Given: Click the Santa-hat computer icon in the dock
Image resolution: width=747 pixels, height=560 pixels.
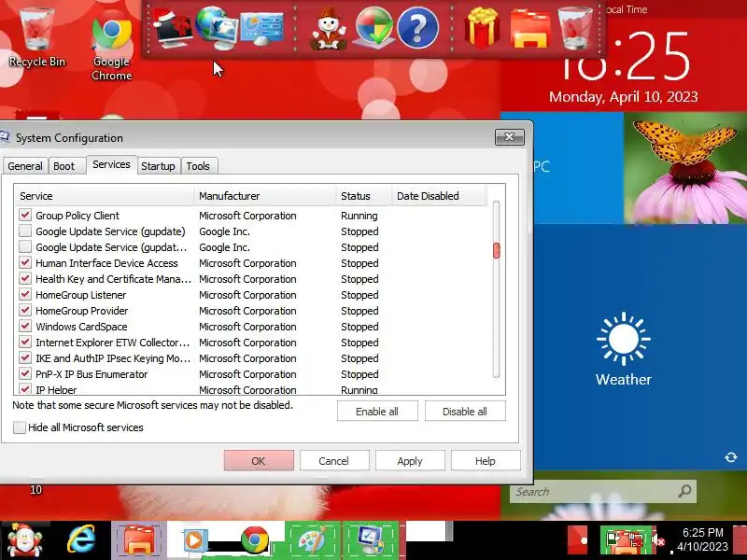Looking at the screenshot, I should pos(173,29).
